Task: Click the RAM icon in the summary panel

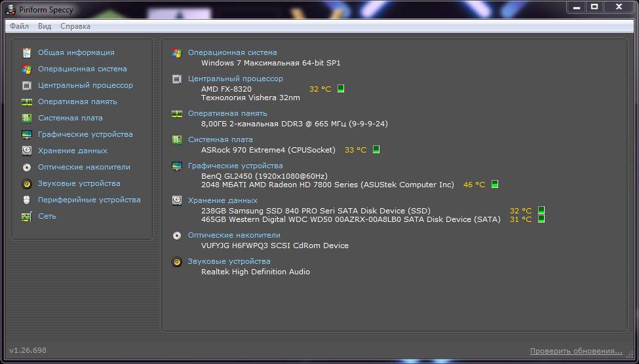Action: [177, 114]
